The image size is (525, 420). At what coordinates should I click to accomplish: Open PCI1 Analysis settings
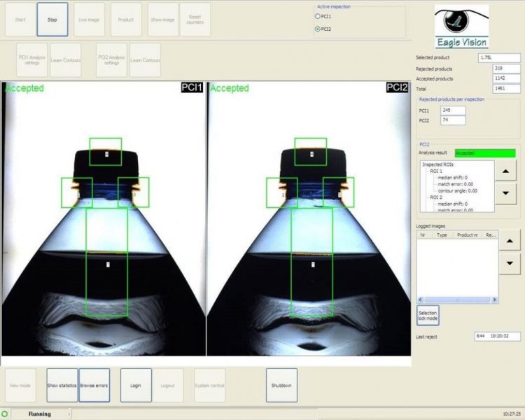click(x=31, y=60)
